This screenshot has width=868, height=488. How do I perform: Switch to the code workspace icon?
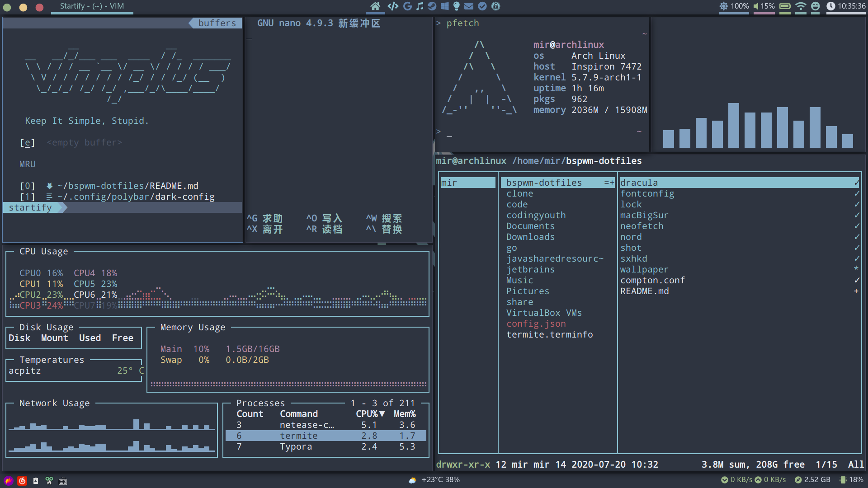(x=393, y=6)
